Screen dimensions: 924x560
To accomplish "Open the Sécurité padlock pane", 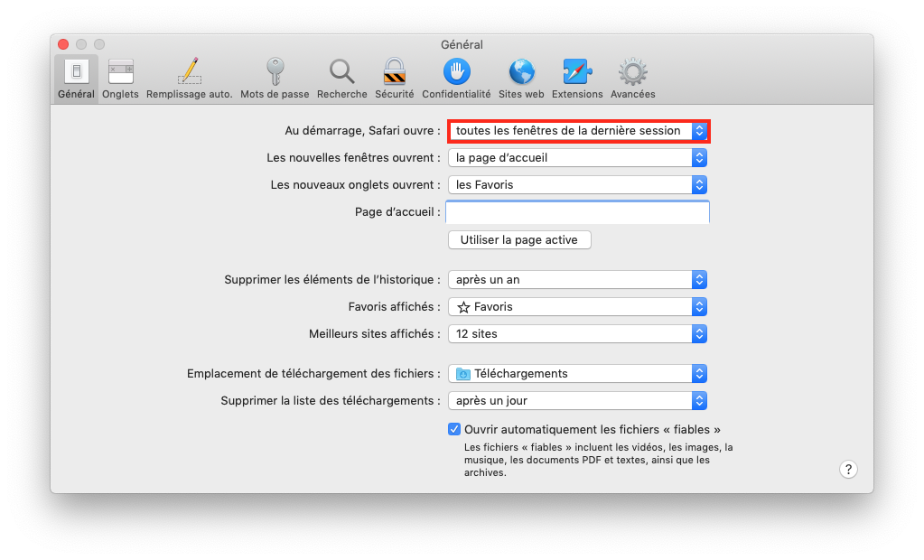I will [394, 79].
